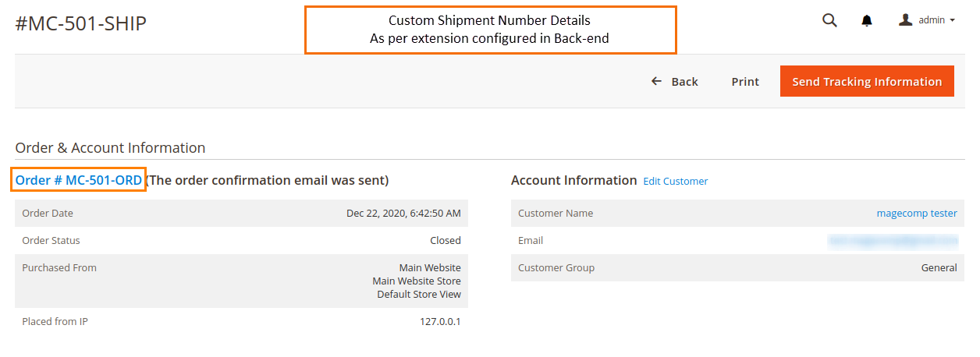Click the Account Information heading
This screenshot has height=357, width=980.
tap(573, 180)
